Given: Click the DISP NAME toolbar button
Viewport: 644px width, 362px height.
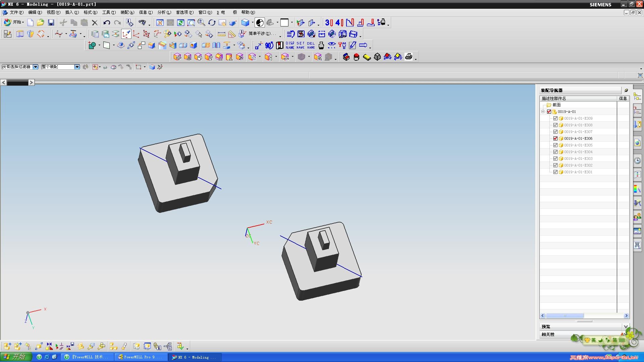Looking at the screenshot, I should pyautogui.click(x=290, y=45).
